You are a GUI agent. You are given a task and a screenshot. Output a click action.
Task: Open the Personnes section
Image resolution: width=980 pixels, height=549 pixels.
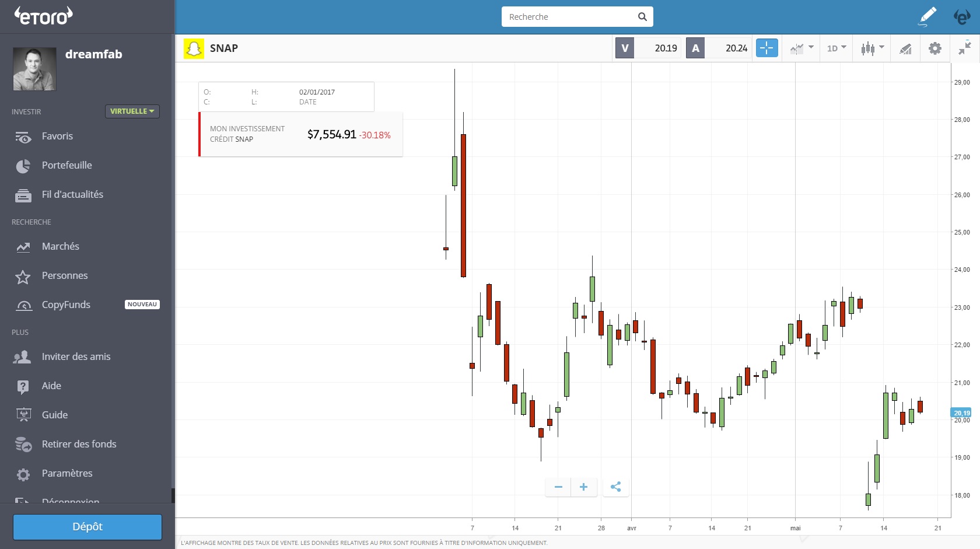point(65,275)
